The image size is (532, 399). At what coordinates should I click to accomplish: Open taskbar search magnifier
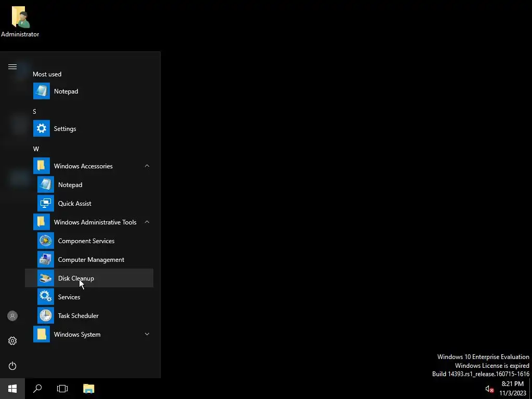(x=37, y=389)
